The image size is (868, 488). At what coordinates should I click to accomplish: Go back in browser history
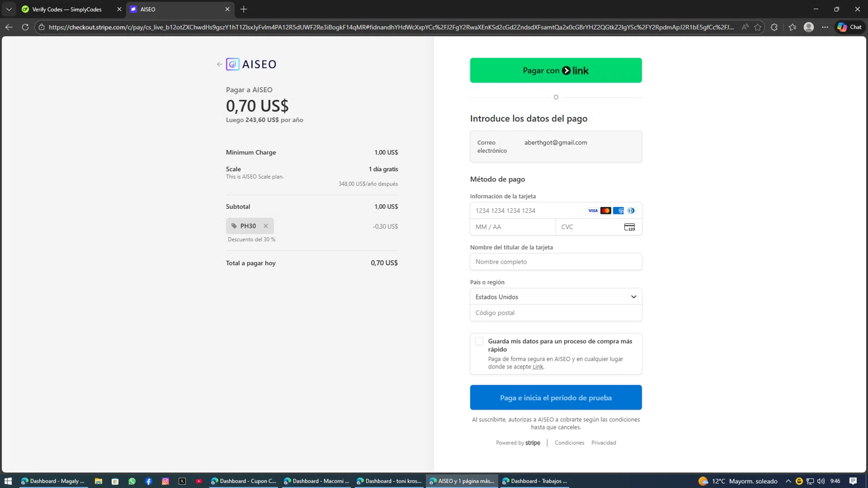tap(9, 27)
